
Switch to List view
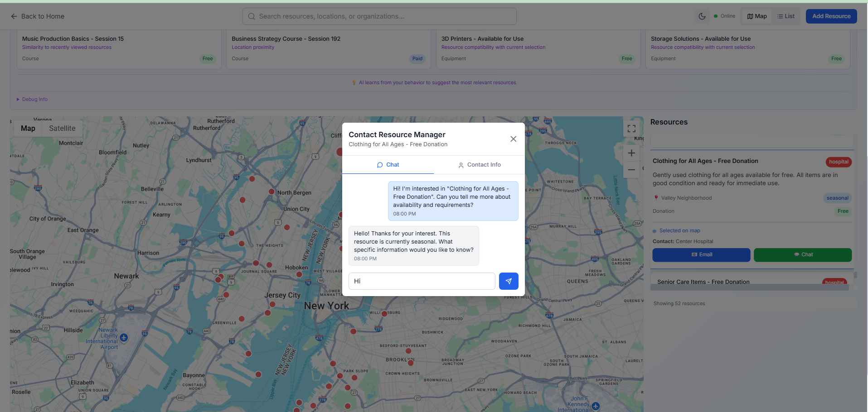(x=786, y=16)
